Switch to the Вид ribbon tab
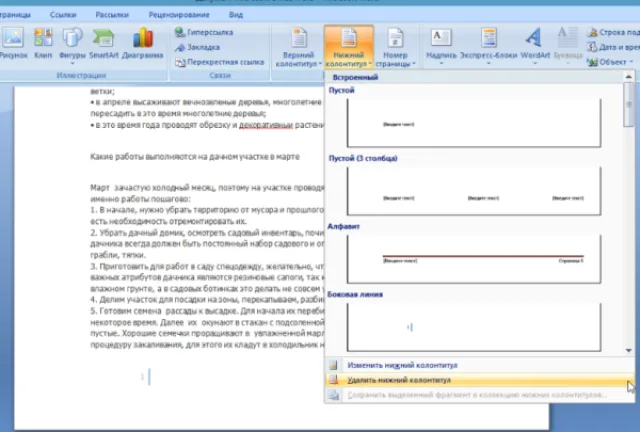Screen dimensions: 640x432 pos(236,15)
